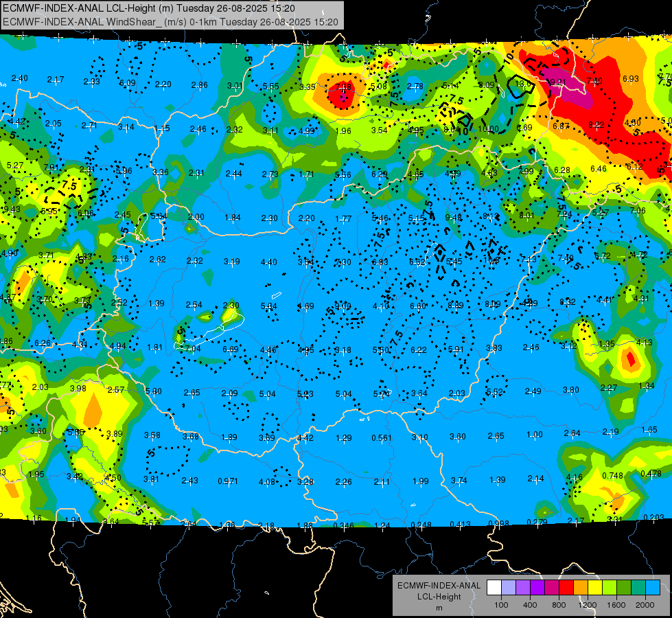Click the 1.00 wind shear value

click(x=535, y=435)
